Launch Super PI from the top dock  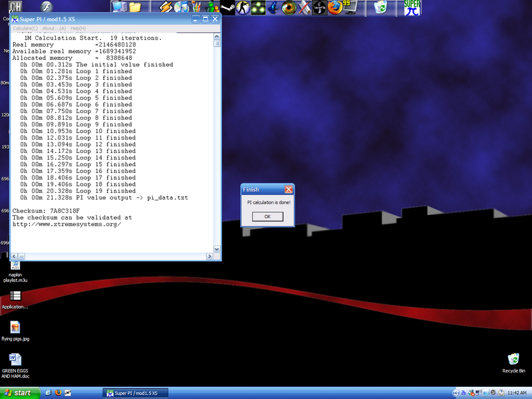tap(412, 7)
